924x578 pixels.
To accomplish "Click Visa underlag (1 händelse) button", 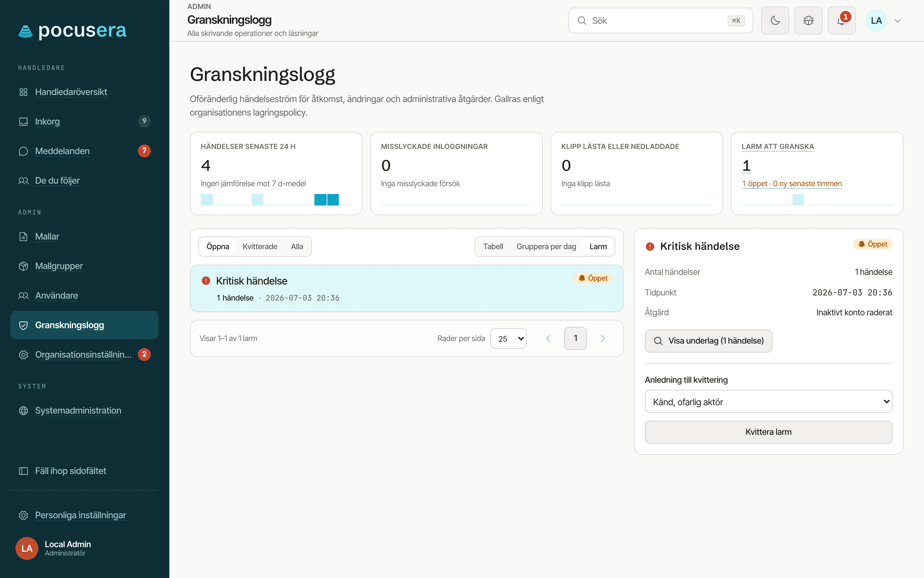I will tap(708, 341).
